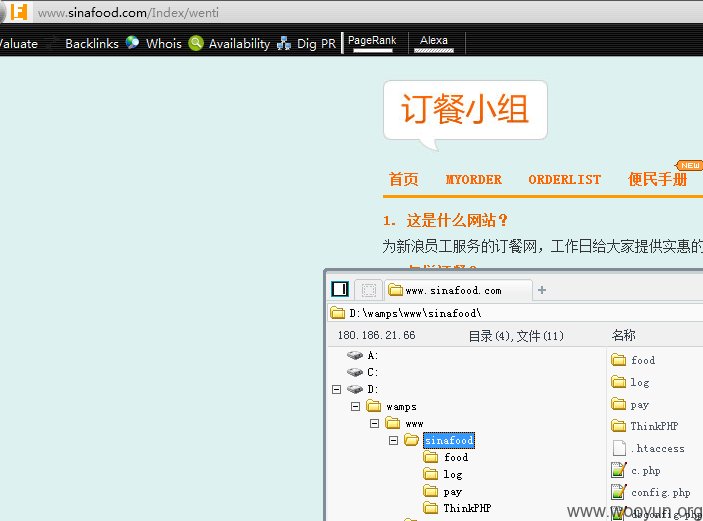Collapse the www folder node
The image size is (703, 521).
tap(374, 423)
